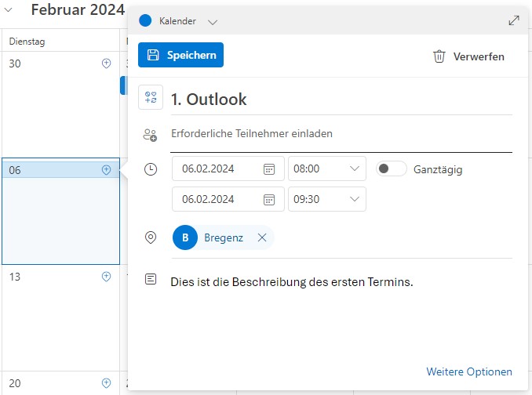The image size is (532, 395).
Task: Click the emoji picker icon beside title
Action: (x=150, y=98)
